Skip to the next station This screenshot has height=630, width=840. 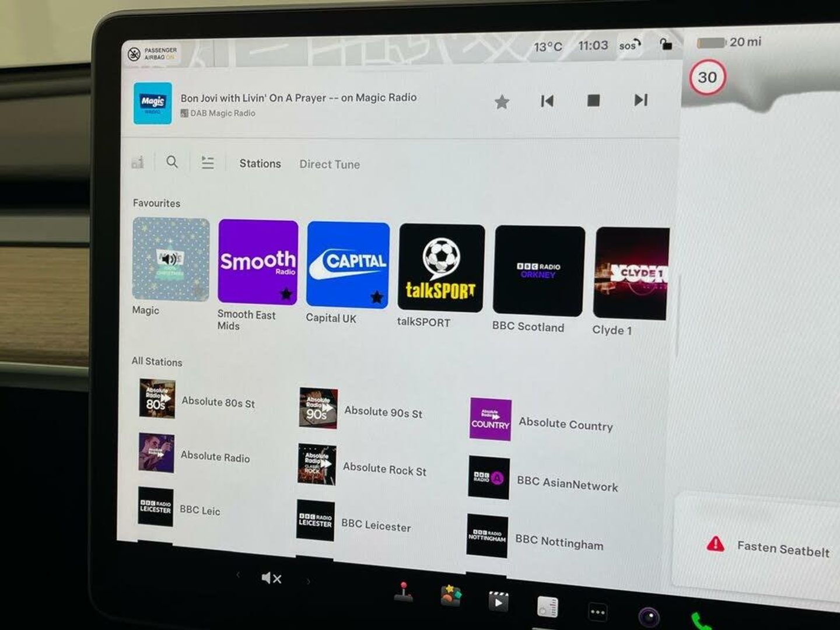[640, 100]
